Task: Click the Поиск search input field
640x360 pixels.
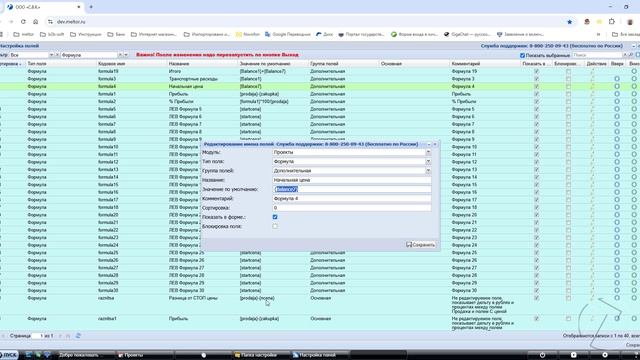Action: click(x=598, y=55)
